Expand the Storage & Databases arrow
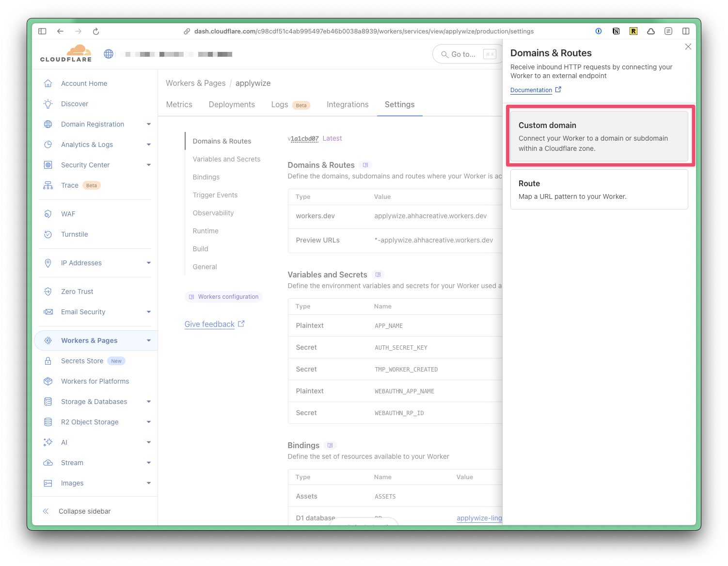The height and width of the screenshot is (566, 728). pyautogui.click(x=149, y=402)
